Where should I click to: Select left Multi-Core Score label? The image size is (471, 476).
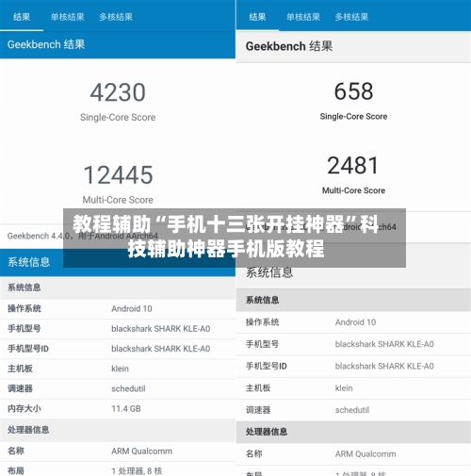click(118, 200)
